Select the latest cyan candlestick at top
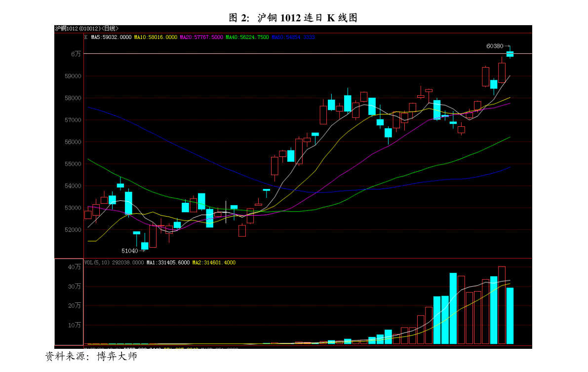The image size is (588, 372). 510,54
